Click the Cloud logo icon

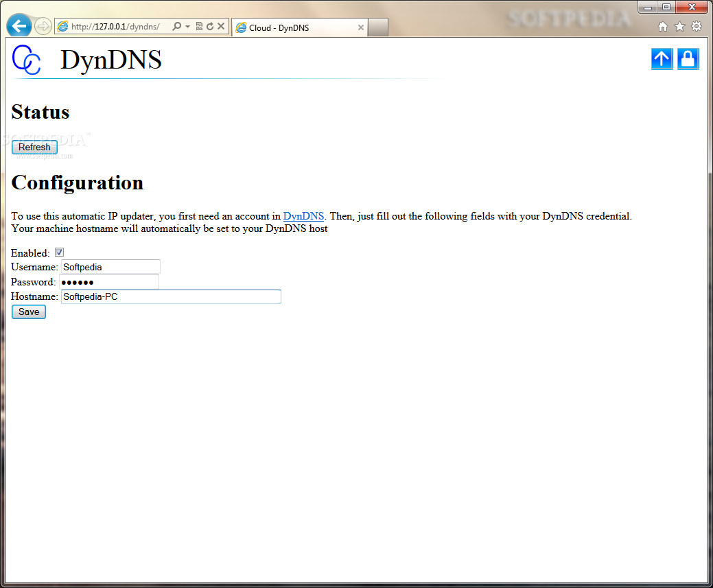tap(26, 60)
